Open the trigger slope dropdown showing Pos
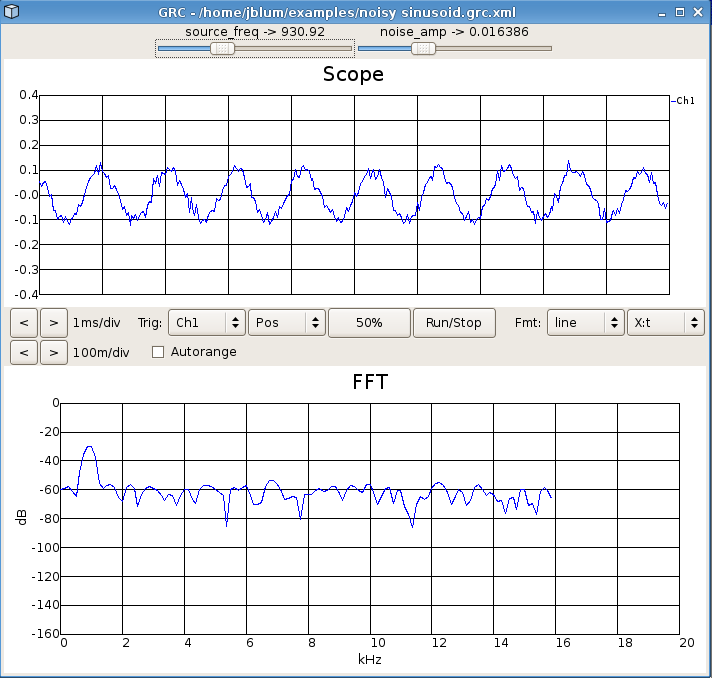Image resolution: width=712 pixels, height=678 pixels. click(287, 322)
